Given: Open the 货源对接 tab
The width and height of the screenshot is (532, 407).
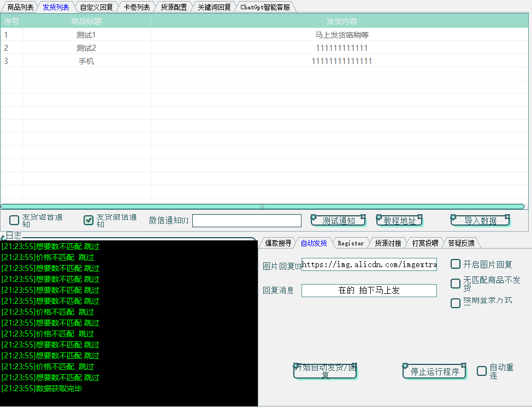Looking at the screenshot, I should click(x=388, y=243).
